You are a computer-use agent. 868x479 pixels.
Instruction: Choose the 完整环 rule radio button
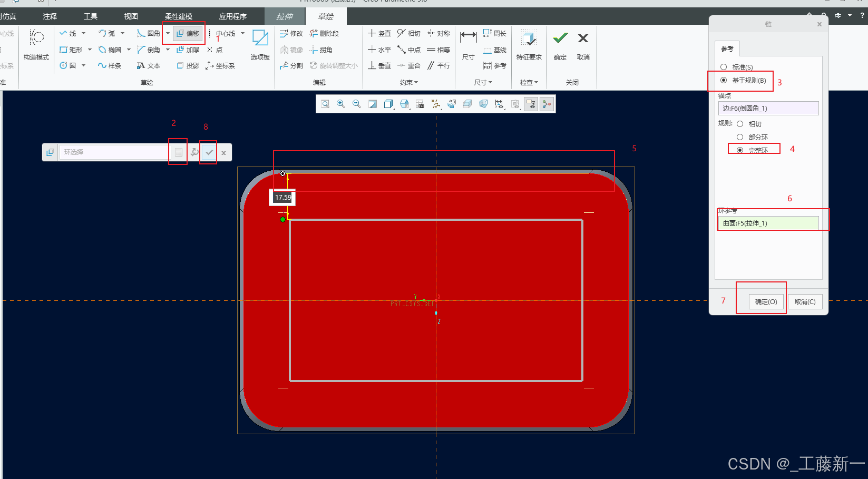tap(740, 150)
